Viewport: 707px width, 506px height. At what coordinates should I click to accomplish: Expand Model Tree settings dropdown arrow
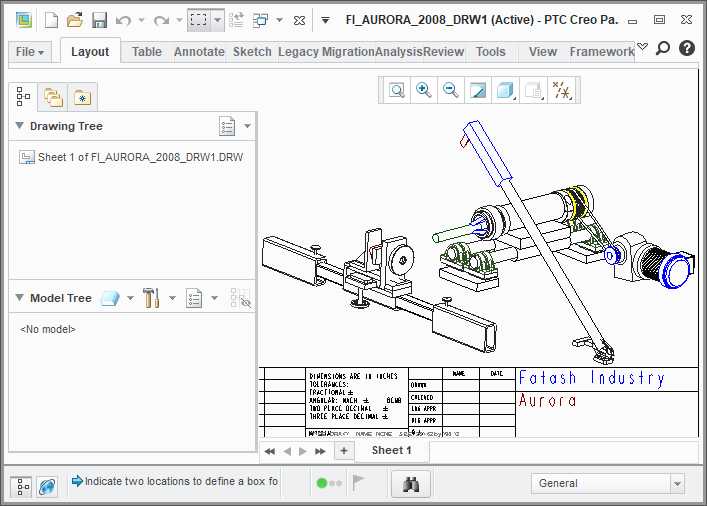(x=172, y=298)
